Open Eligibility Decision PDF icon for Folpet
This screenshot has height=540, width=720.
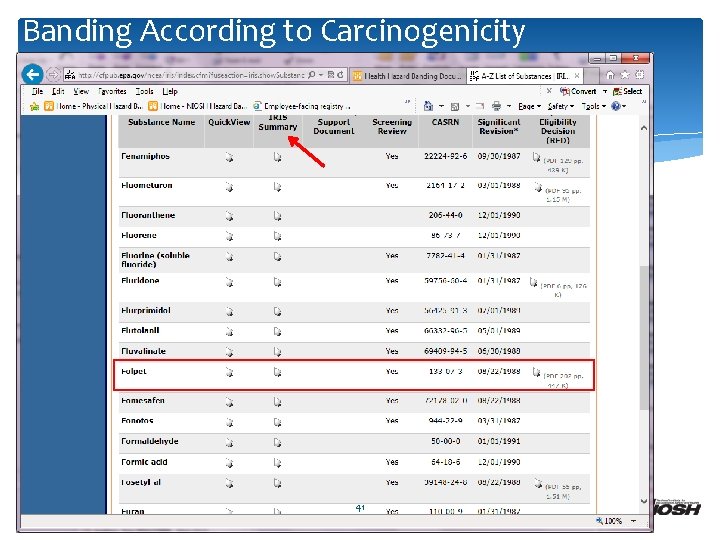tap(536, 372)
